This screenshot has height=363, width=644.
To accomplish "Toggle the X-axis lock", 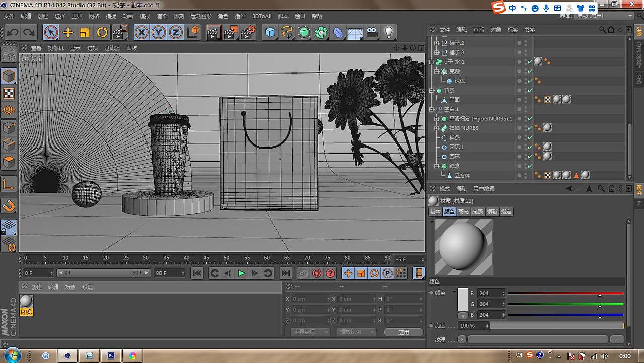I will click(142, 33).
